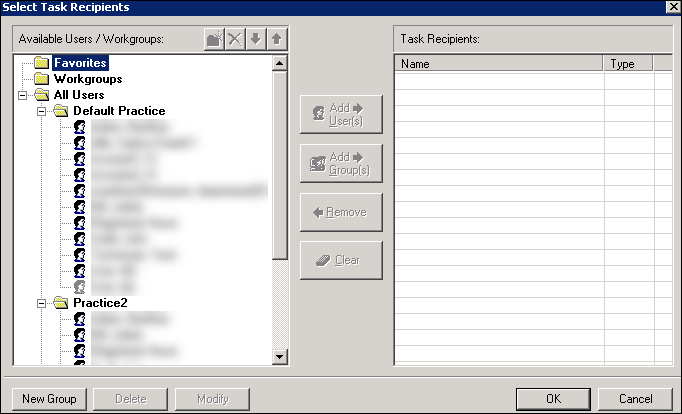This screenshot has height=414, width=682.
Task: Select the Practice2 folder
Action: point(100,303)
